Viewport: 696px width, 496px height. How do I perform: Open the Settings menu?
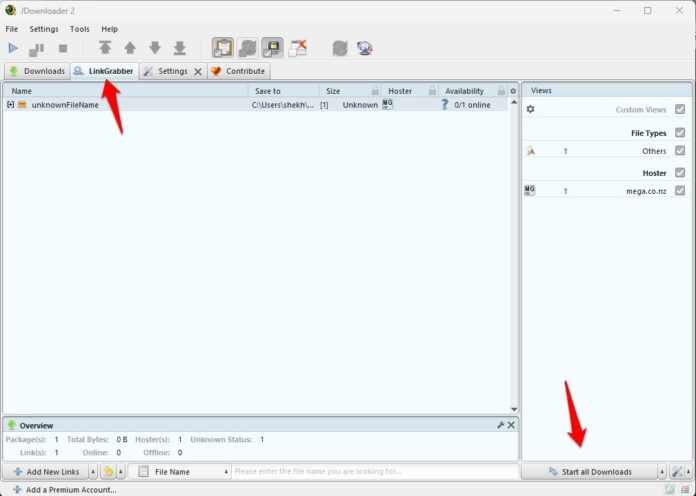[43, 29]
